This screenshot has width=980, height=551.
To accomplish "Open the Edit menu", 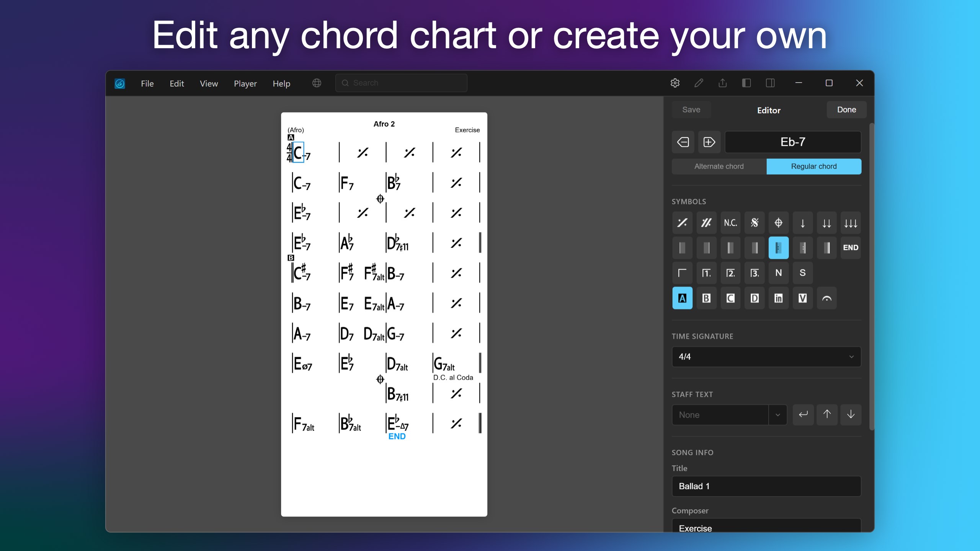I will tap(177, 83).
